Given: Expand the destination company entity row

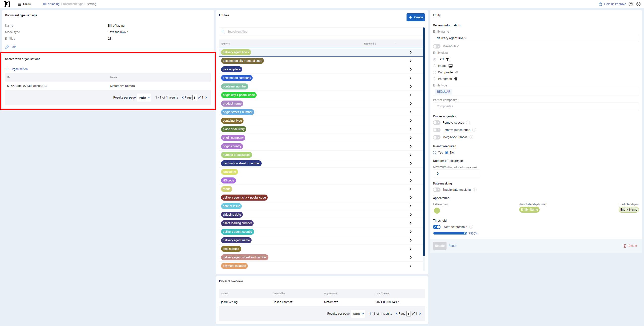Looking at the screenshot, I should click(411, 78).
